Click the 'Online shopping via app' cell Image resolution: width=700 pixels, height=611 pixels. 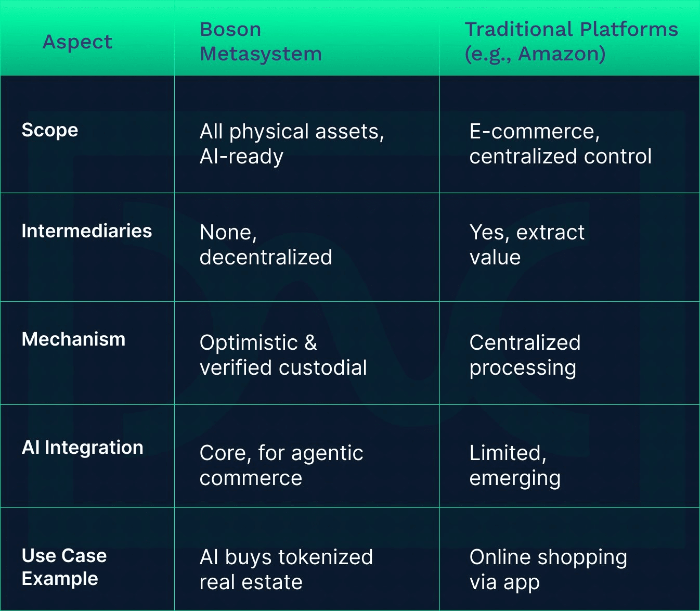pos(548,569)
